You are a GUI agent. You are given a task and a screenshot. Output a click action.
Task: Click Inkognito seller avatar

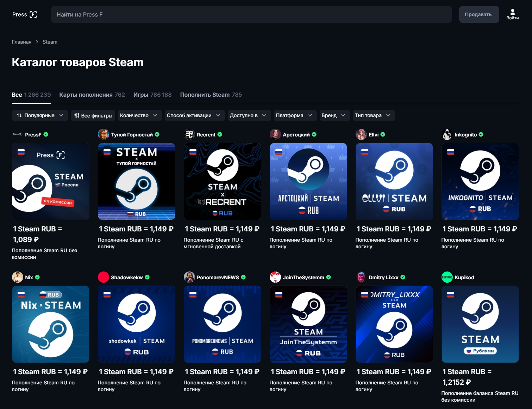click(x=447, y=134)
